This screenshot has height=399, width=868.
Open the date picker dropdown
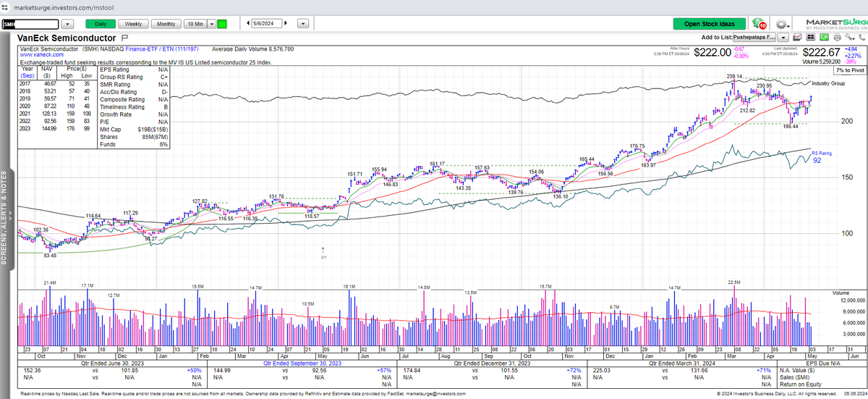click(x=302, y=24)
